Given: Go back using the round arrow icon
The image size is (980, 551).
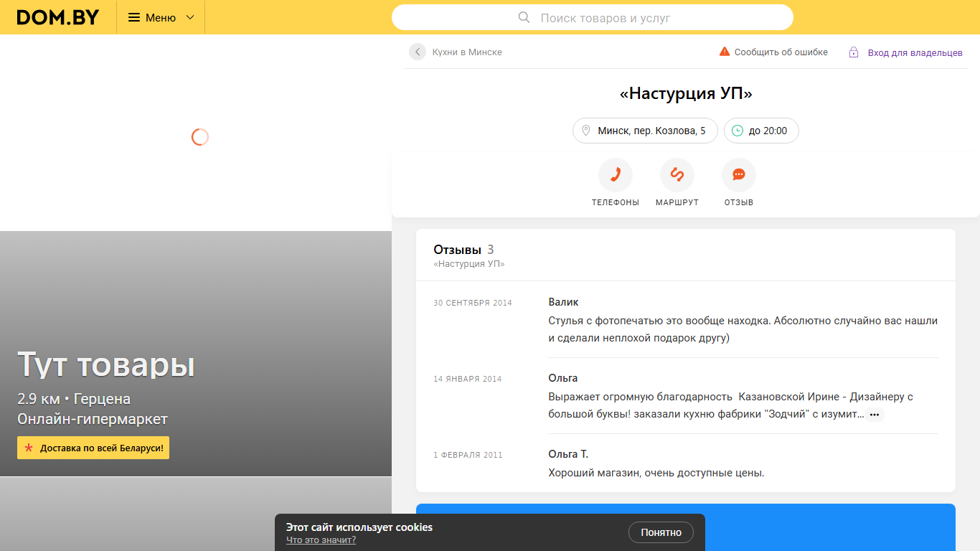Looking at the screenshot, I should click(x=418, y=52).
